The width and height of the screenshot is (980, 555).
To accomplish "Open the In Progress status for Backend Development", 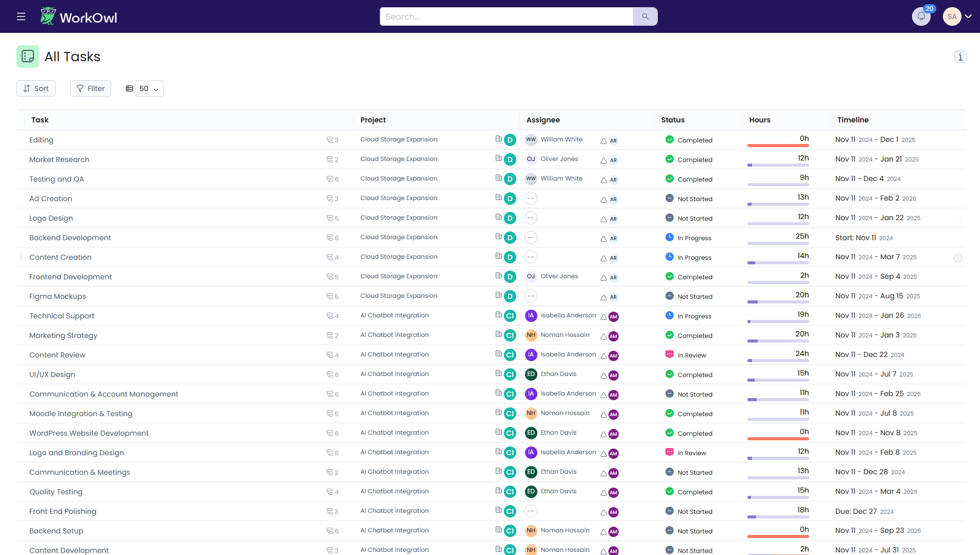I will tap(689, 238).
